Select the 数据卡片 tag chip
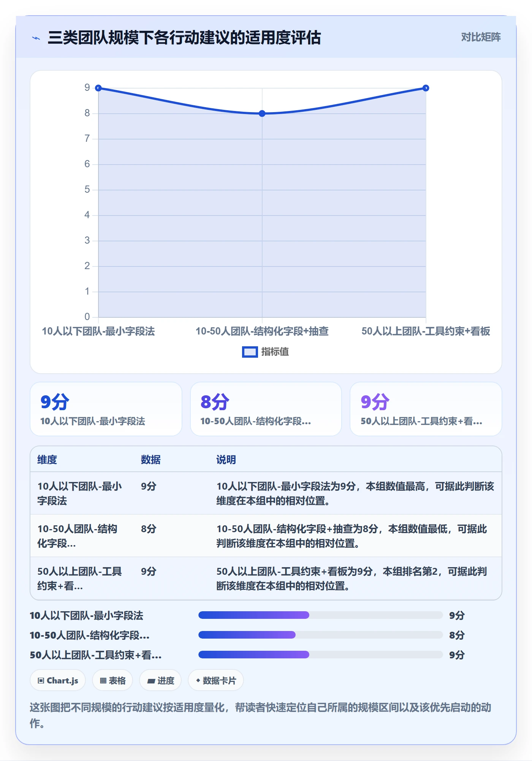532x761 pixels. 215,680
